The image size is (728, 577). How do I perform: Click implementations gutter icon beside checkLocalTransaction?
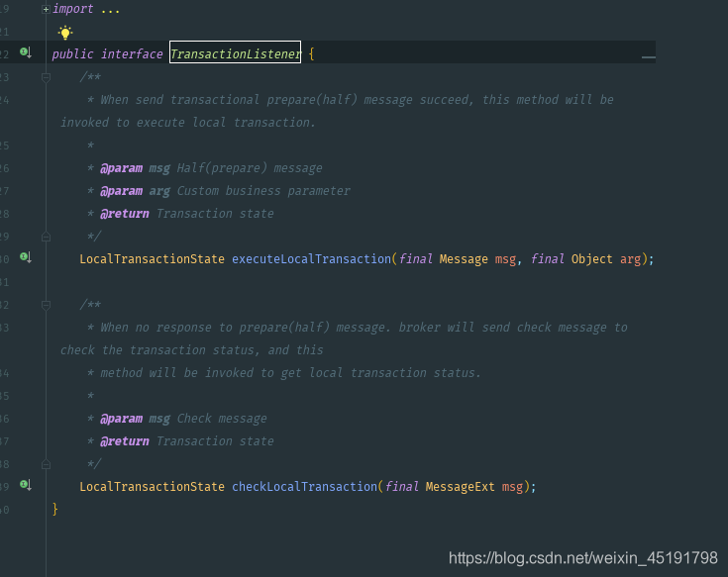27,486
